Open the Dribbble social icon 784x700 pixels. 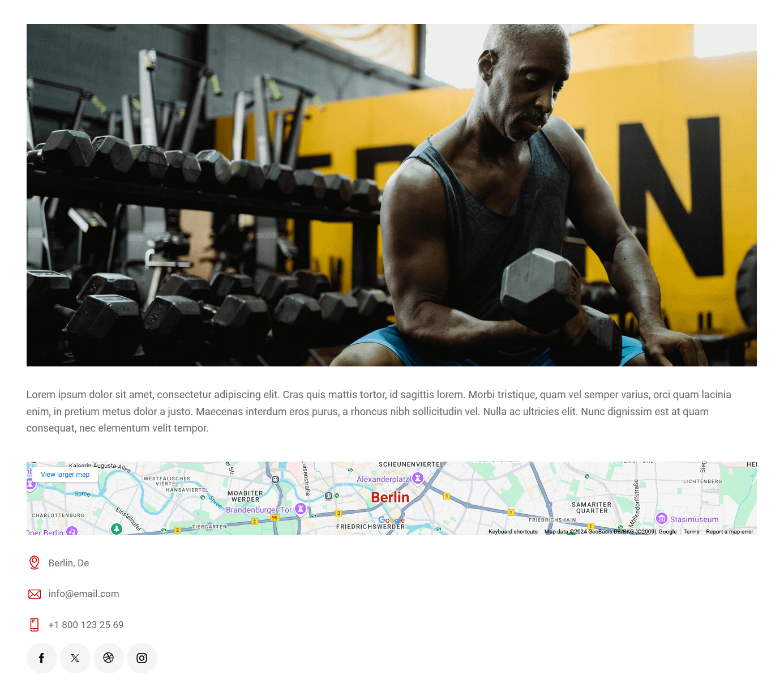(x=108, y=658)
